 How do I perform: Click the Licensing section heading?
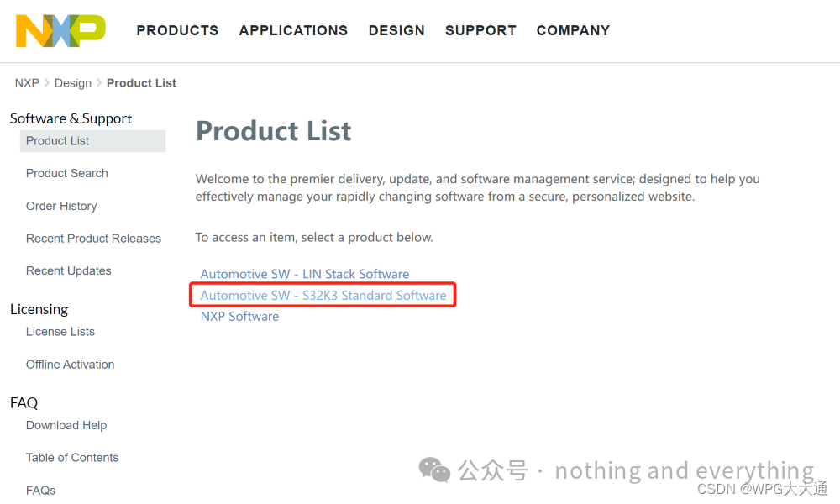pyautogui.click(x=39, y=310)
